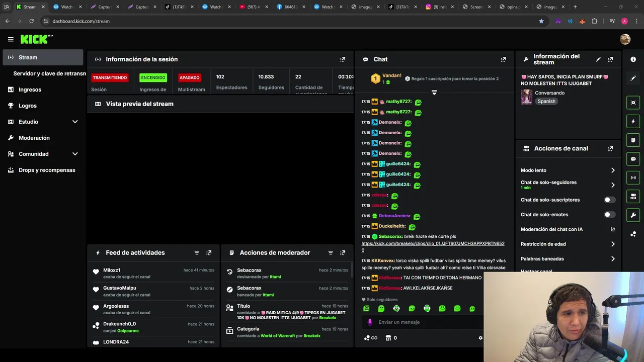Screen dimensions: 644x362
Task: Pop out the Chat panel
Action: pos(503,59)
